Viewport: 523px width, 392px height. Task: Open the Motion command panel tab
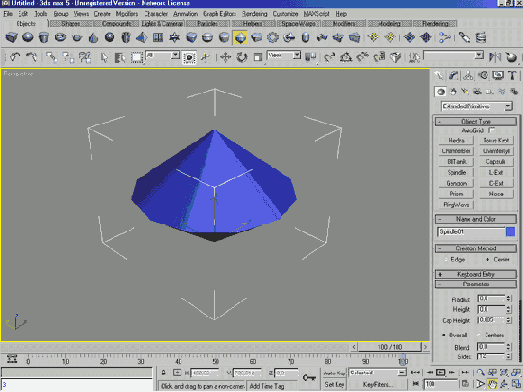483,76
